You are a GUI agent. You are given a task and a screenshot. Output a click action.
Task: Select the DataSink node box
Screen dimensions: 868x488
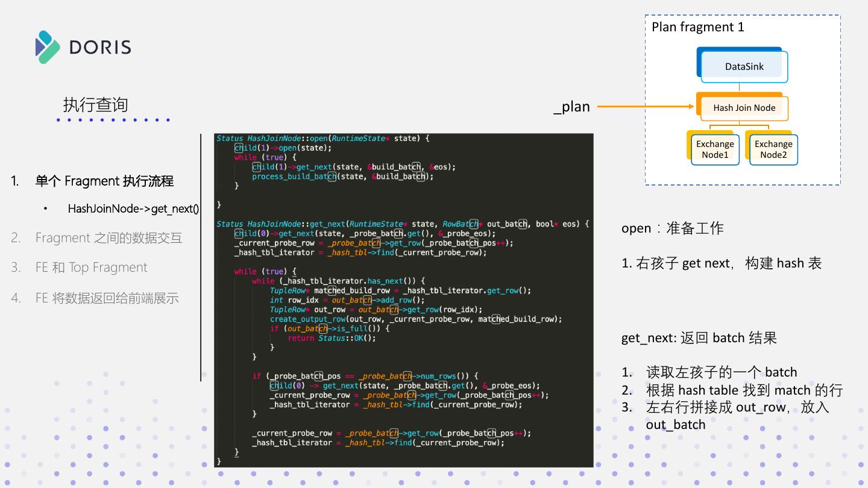(x=744, y=66)
